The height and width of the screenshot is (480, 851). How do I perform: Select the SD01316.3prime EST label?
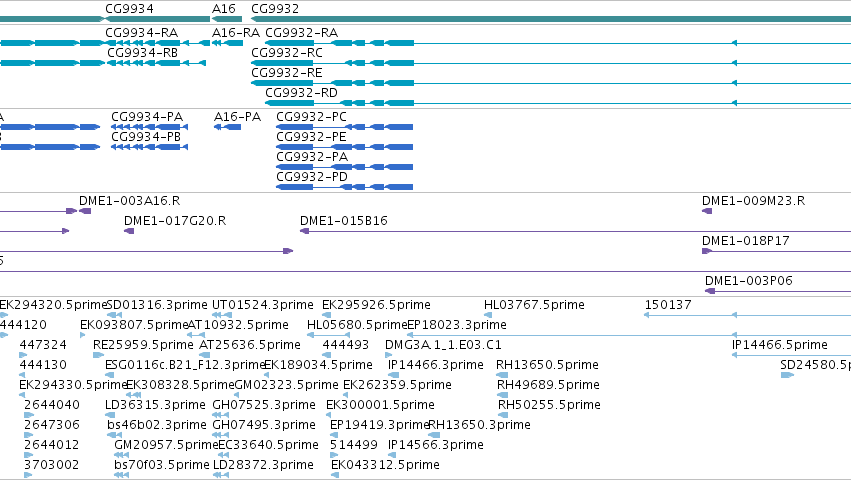[157, 305]
